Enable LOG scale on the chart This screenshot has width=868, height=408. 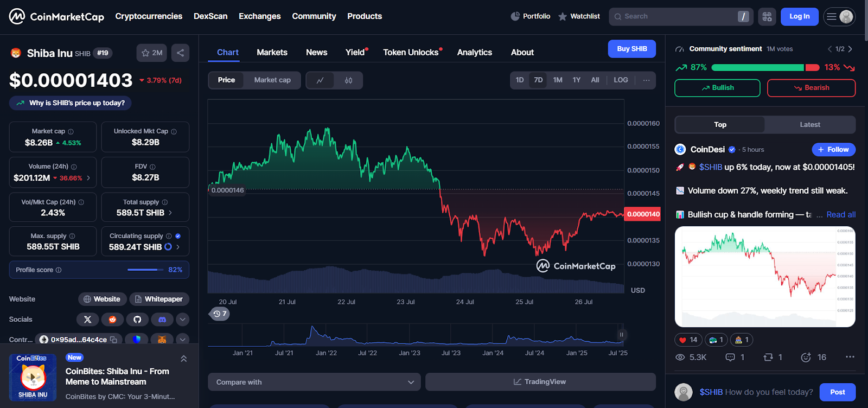[x=621, y=80]
